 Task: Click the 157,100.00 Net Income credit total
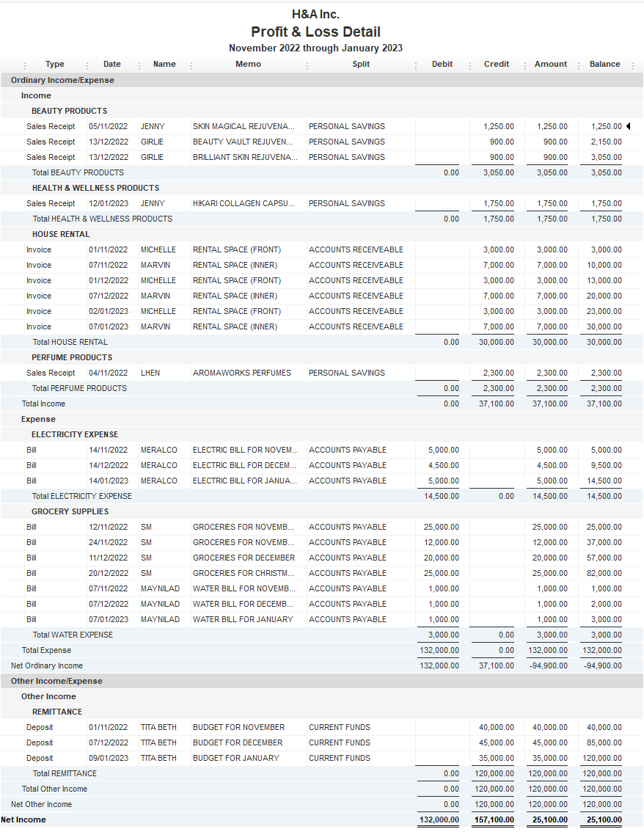[x=494, y=820]
